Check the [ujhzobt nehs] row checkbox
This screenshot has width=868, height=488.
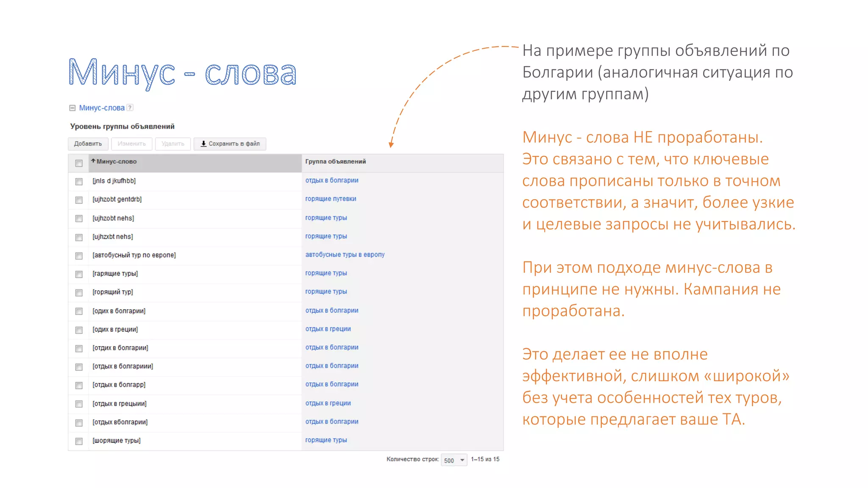(79, 219)
